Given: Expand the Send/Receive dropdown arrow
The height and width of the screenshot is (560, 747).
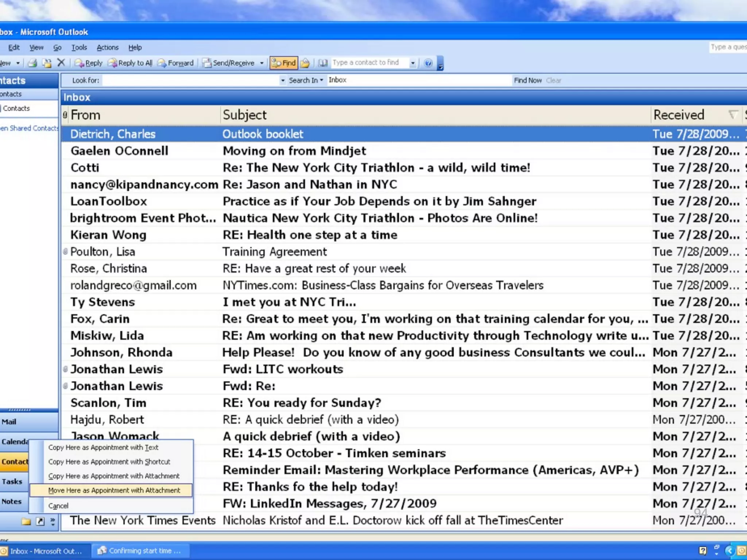Looking at the screenshot, I should 262,63.
